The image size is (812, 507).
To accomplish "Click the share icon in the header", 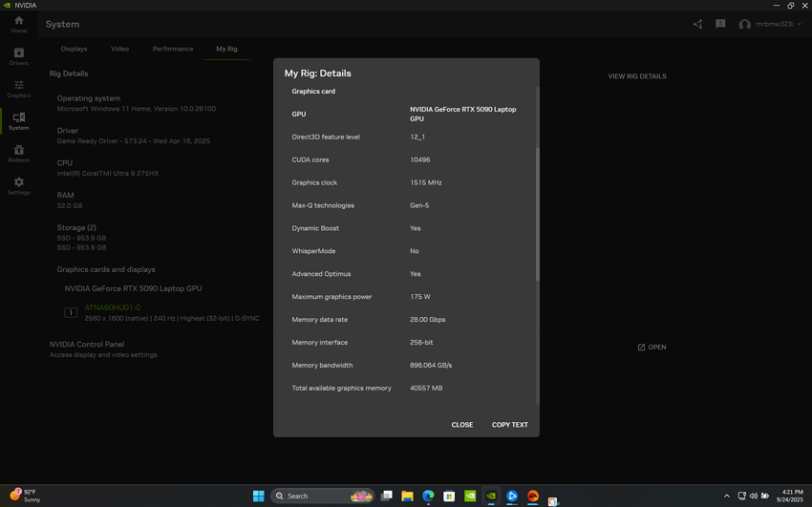I will click(697, 24).
